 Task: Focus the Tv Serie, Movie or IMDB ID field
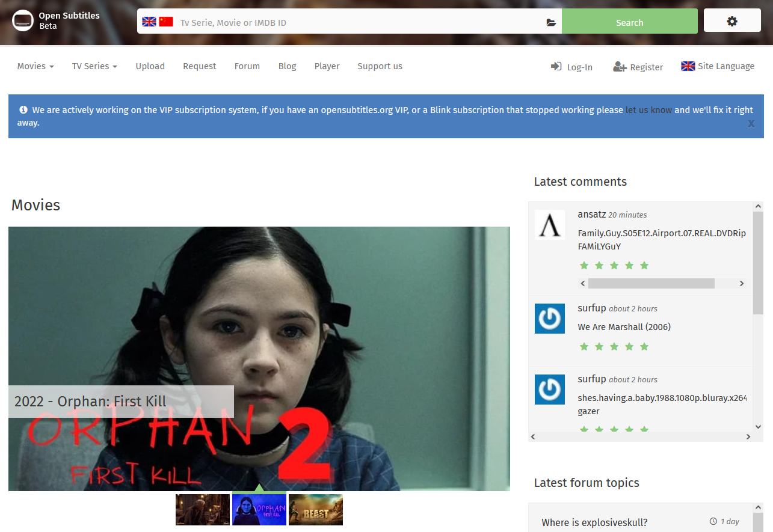359,23
